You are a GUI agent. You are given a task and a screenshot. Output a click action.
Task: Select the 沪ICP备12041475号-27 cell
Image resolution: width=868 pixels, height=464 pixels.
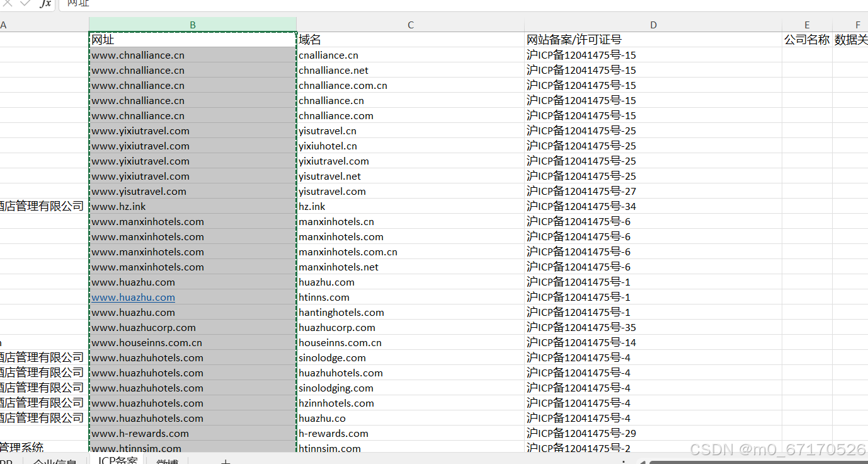(x=653, y=191)
